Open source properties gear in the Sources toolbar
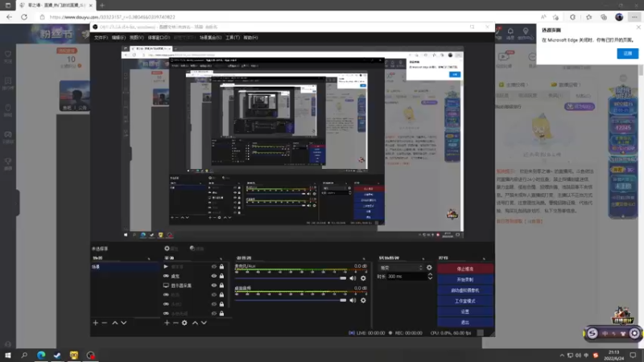 184,323
